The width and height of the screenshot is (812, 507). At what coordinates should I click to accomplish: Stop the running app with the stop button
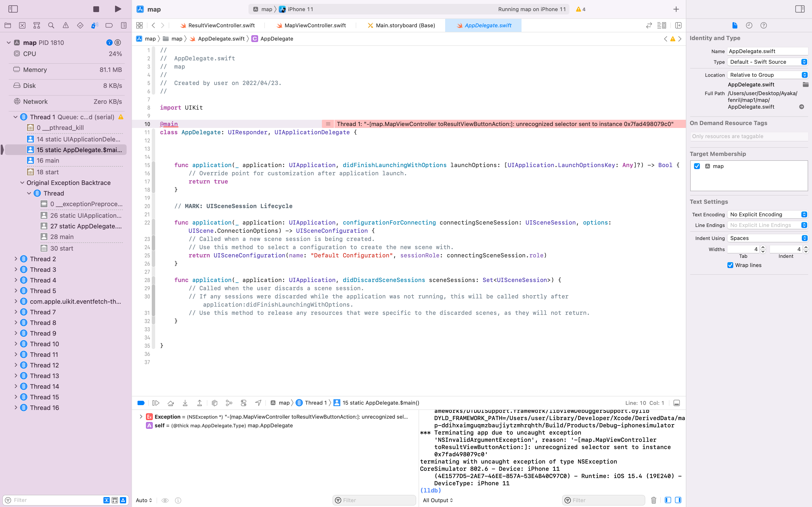tap(96, 9)
